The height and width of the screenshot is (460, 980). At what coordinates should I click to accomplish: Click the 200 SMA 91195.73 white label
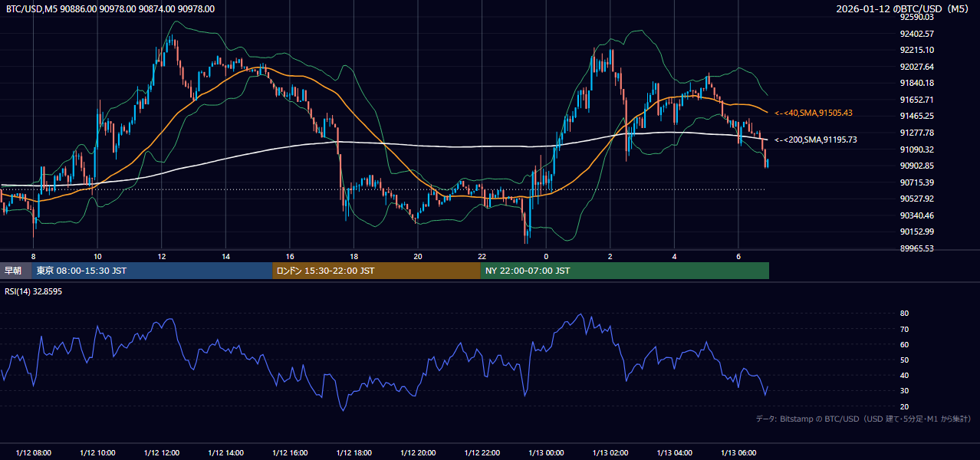[816, 140]
